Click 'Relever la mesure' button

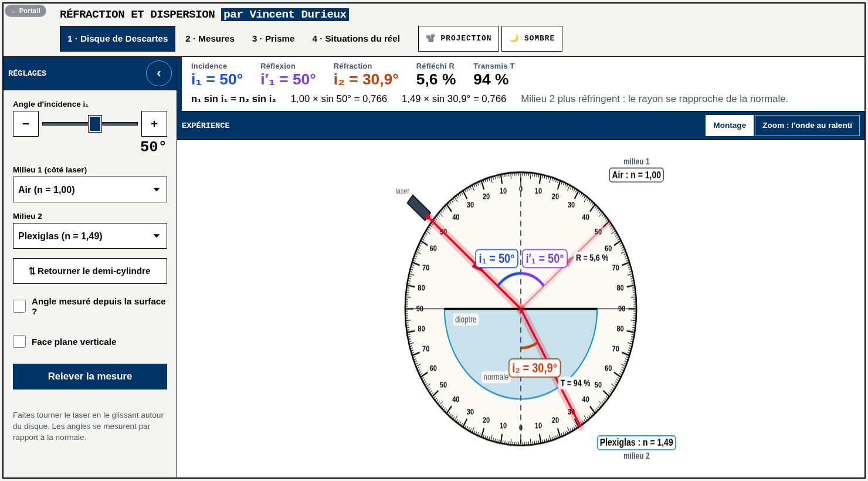[x=90, y=377]
